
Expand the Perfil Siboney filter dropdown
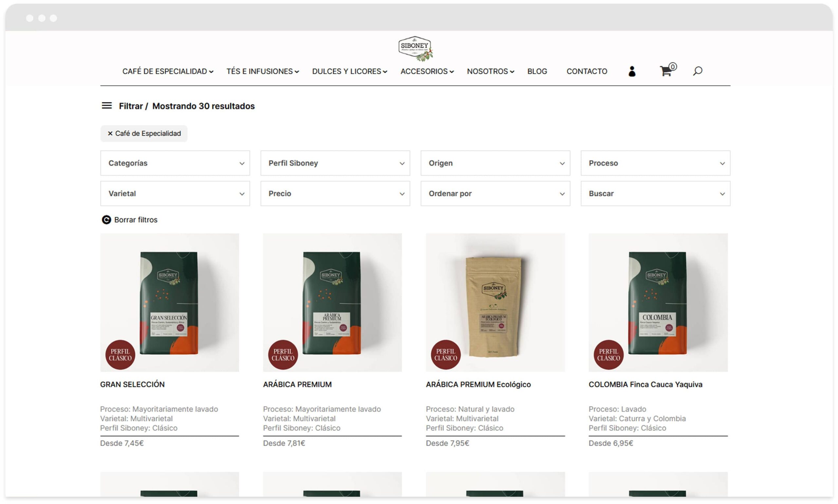point(335,163)
